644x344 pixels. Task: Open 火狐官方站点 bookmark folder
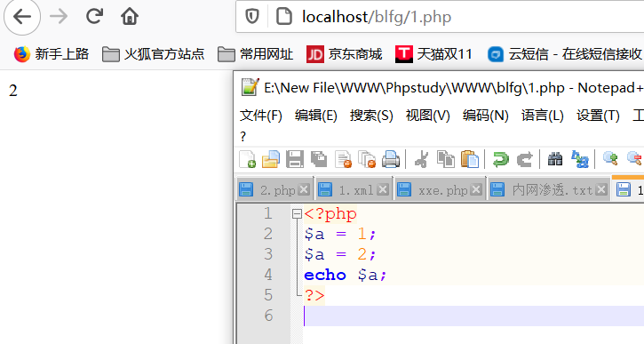(153, 54)
